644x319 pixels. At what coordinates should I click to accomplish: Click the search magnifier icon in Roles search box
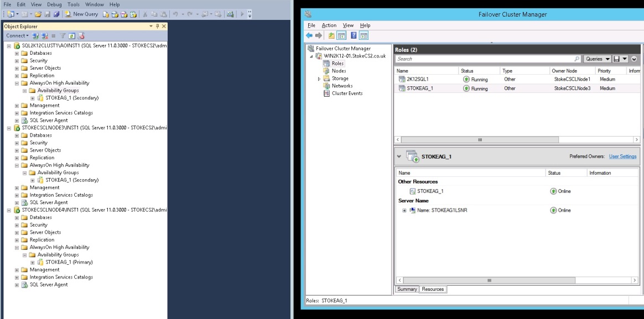(x=577, y=59)
